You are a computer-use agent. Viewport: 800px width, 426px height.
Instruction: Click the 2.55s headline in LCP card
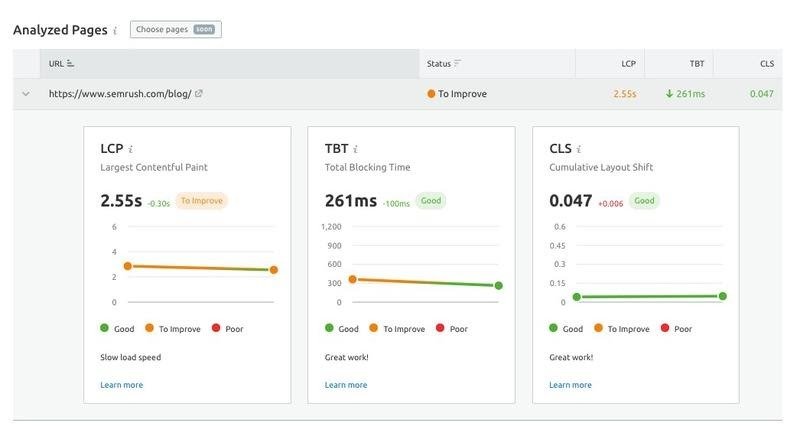pos(121,201)
